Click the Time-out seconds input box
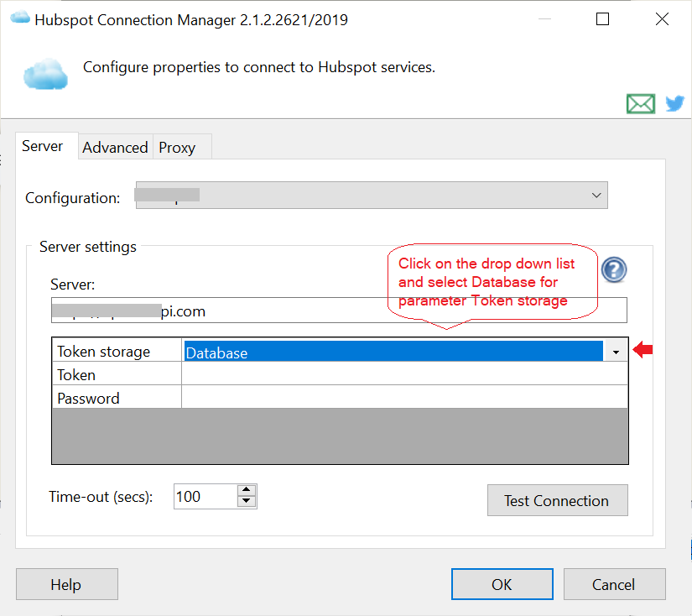This screenshot has width=692, height=616. click(206, 497)
